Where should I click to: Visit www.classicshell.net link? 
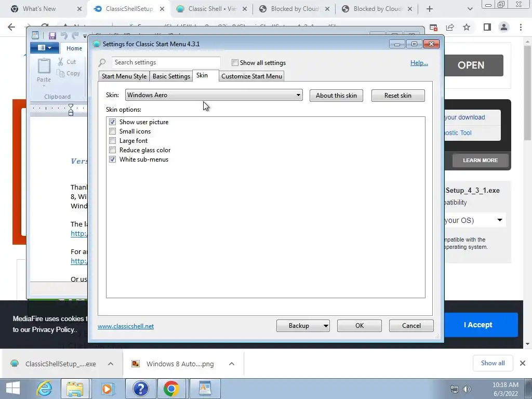(x=126, y=326)
